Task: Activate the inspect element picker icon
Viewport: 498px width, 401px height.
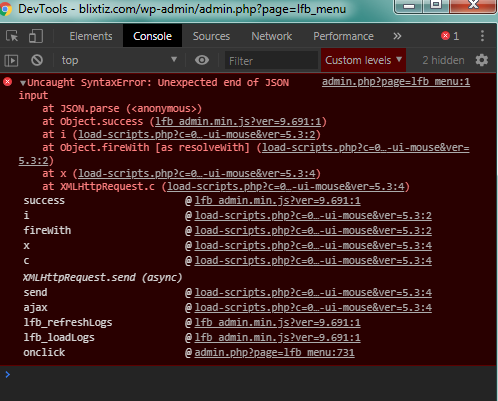Action: click(12, 36)
